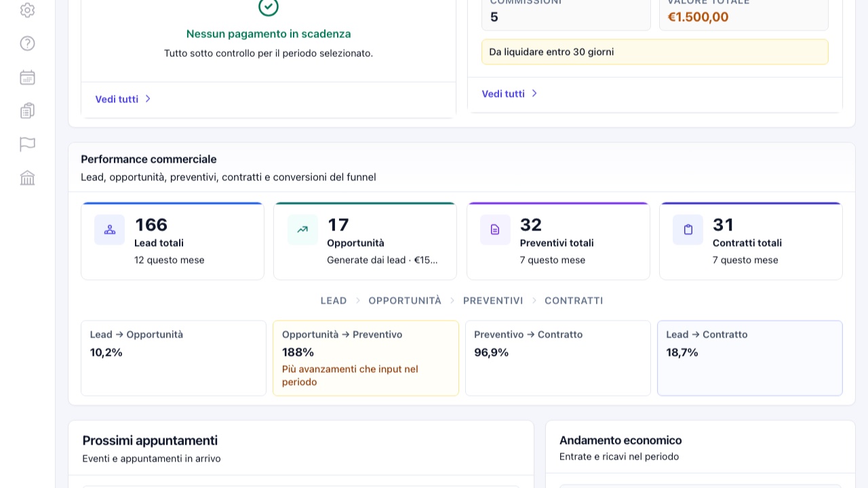Click Contratti totali clipboard icon

click(x=688, y=230)
